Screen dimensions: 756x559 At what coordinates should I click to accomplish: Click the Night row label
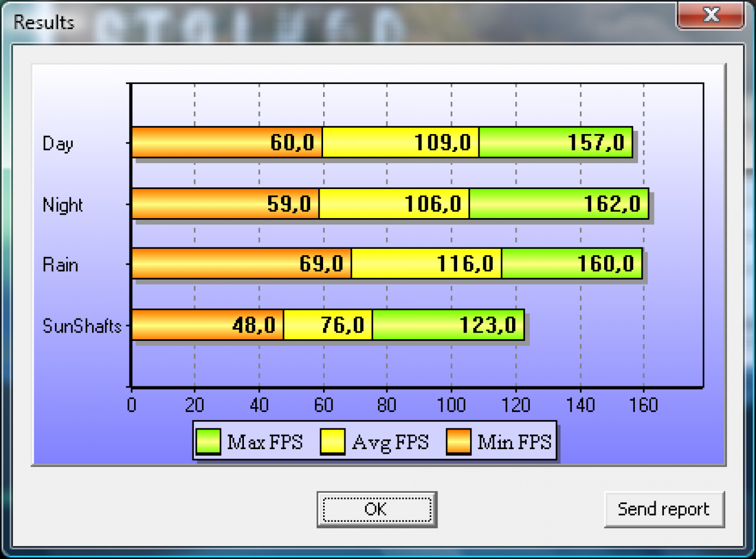(63, 205)
